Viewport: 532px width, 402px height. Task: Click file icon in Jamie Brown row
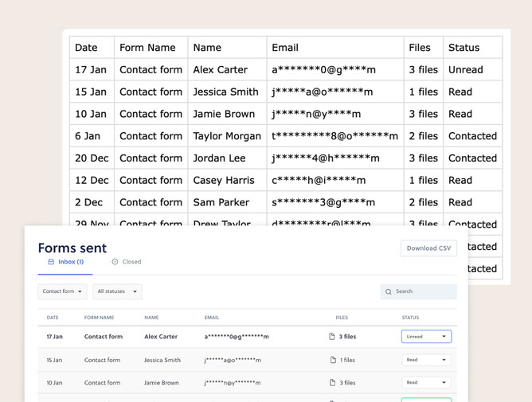pos(333,383)
